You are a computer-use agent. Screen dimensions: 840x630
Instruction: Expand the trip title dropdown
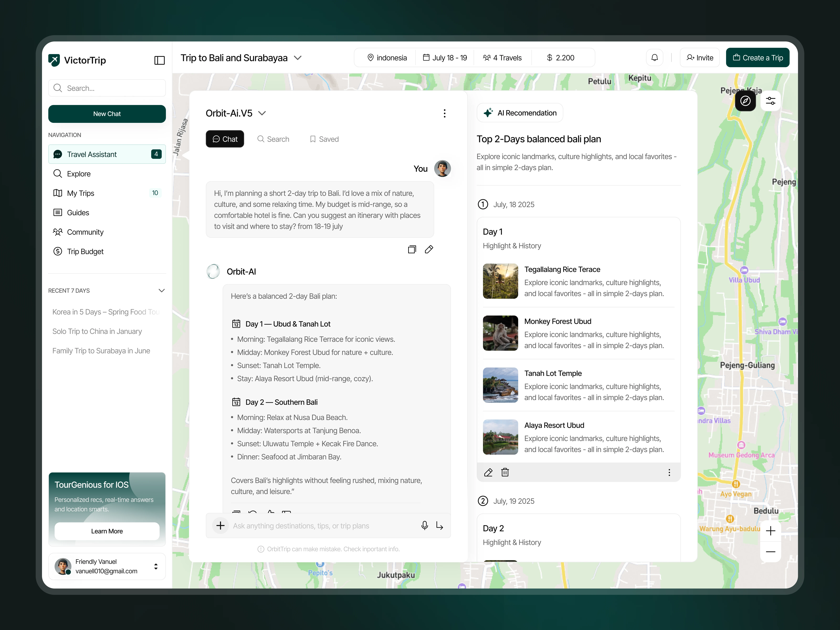pyautogui.click(x=298, y=58)
